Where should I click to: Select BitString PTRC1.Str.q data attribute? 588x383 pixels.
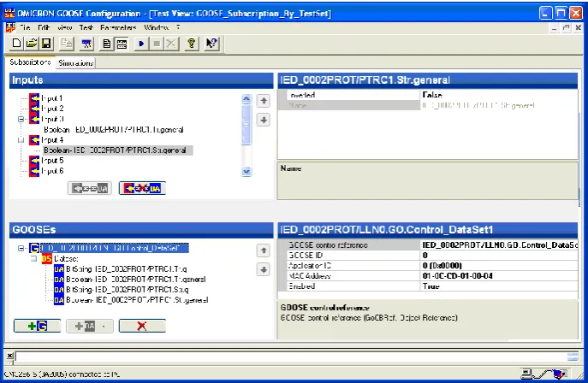click(x=128, y=290)
